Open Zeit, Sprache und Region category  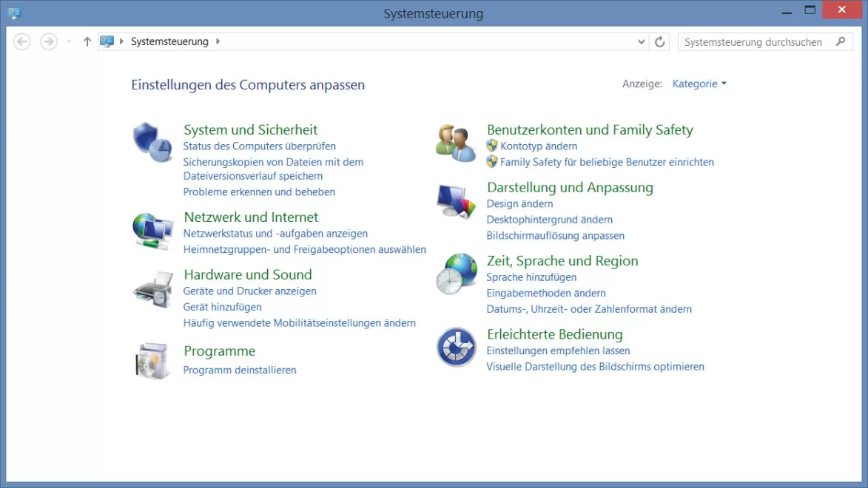pyautogui.click(x=562, y=260)
